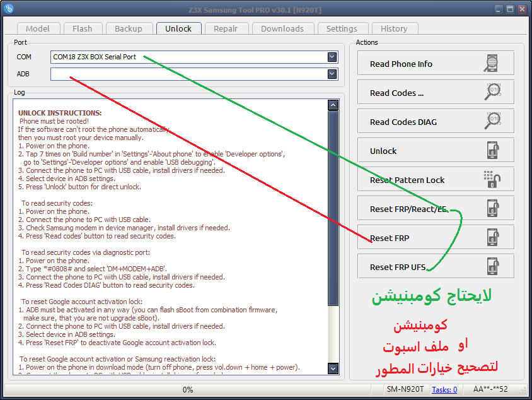
Task: Click '4. Select device in ADB settings.' line
Action: click(67, 179)
